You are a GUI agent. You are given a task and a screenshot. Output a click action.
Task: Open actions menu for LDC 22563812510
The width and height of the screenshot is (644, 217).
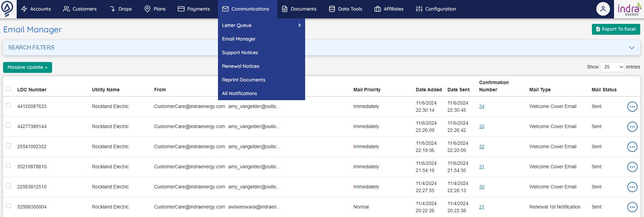[x=632, y=187]
